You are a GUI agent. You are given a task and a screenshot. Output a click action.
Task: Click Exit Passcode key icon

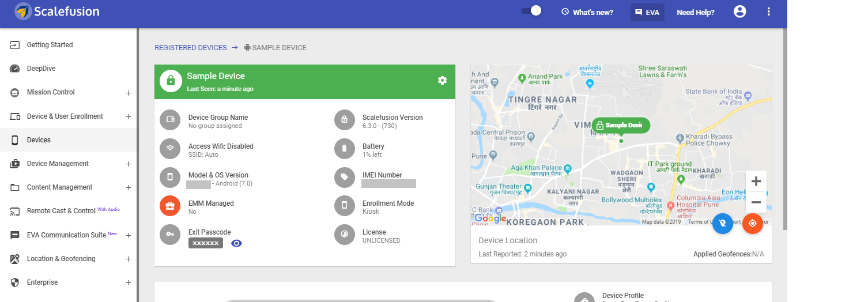(170, 234)
